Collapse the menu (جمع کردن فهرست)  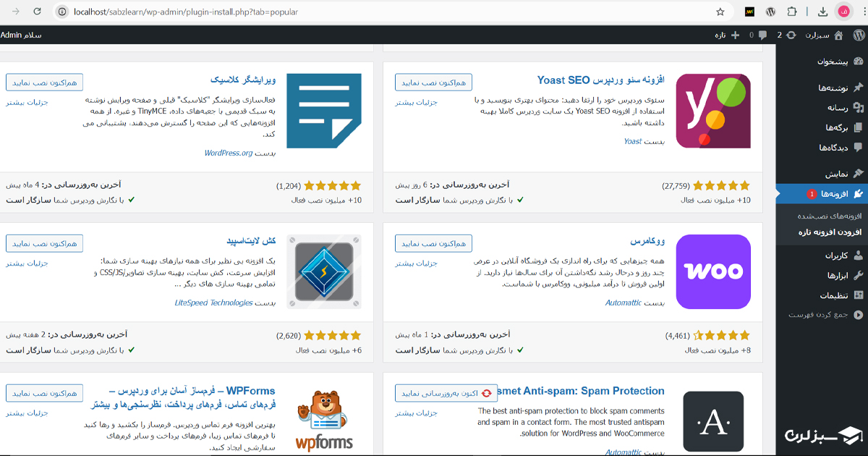click(820, 315)
